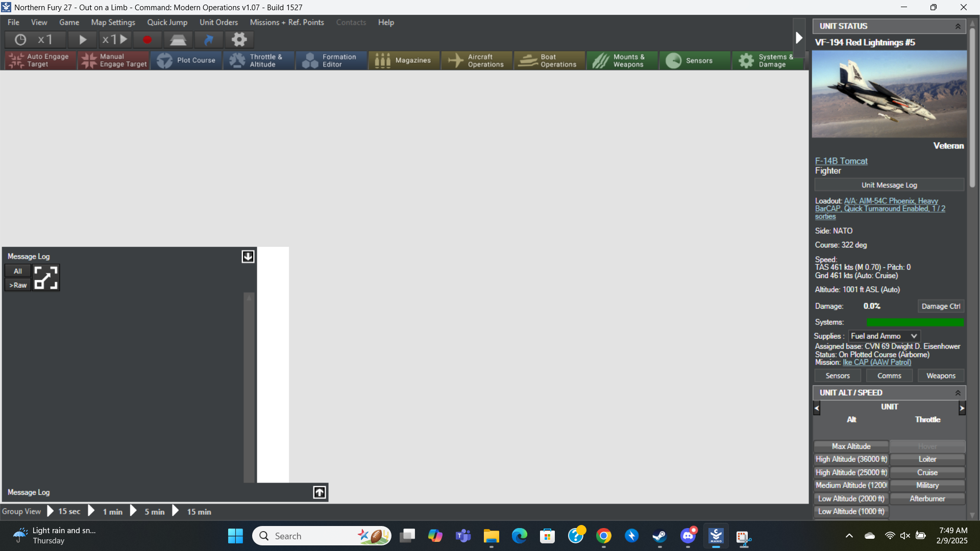Select Low Altitude (1000 ft)
This screenshot has height=551, width=980.
tap(851, 512)
